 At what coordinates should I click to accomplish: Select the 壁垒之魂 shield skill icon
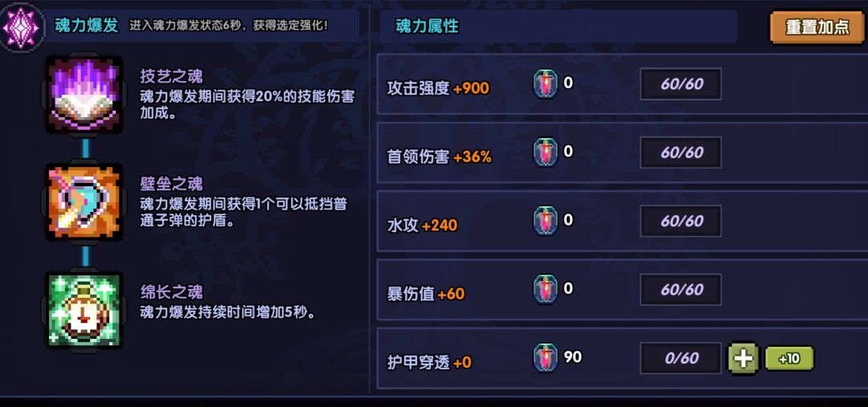click(x=84, y=202)
